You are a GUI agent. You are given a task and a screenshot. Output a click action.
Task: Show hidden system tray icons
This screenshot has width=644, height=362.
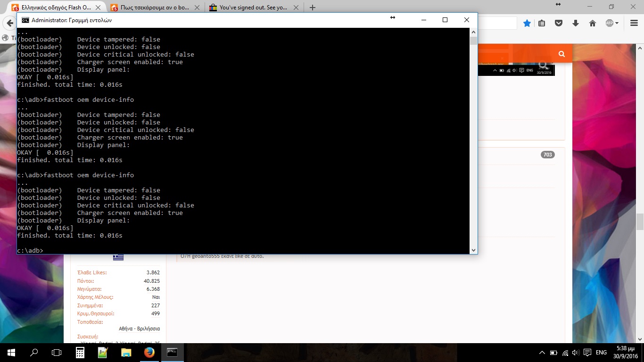pyautogui.click(x=542, y=353)
